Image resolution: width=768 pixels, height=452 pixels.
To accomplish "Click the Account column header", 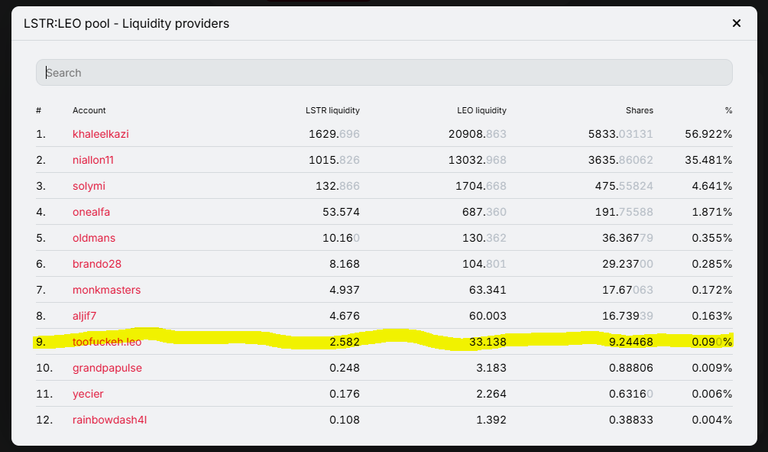I will [89, 110].
